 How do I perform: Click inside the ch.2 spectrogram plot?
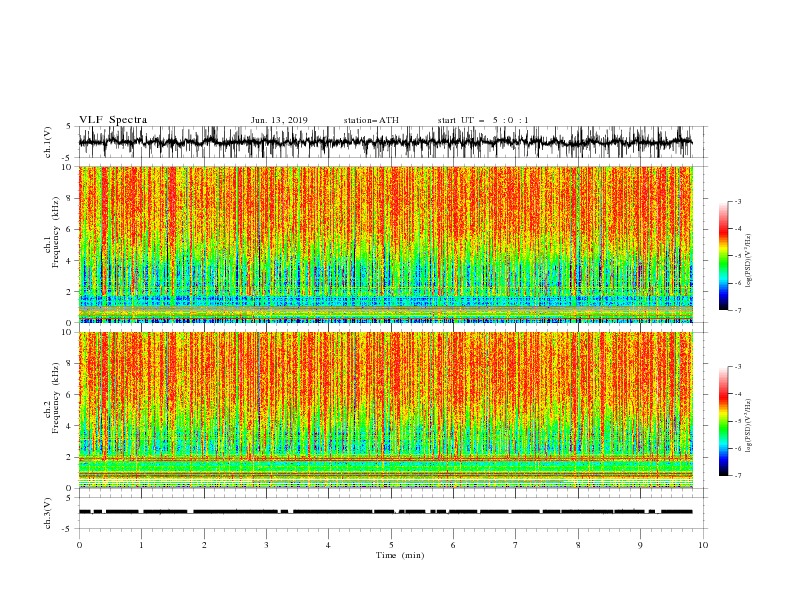point(385,410)
